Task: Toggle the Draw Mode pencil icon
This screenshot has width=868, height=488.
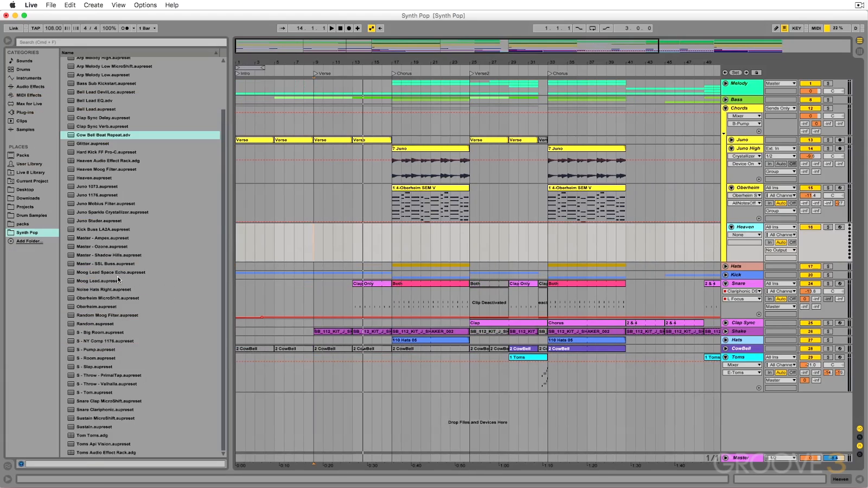Action: (776, 28)
